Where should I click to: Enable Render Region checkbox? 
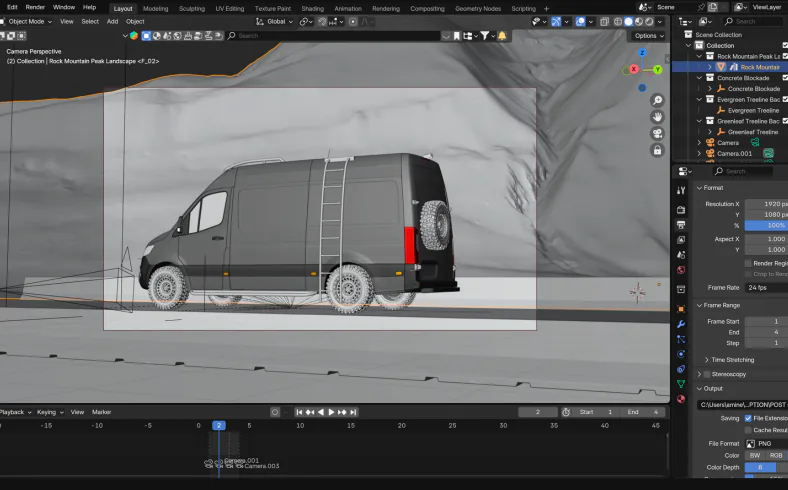point(748,263)
